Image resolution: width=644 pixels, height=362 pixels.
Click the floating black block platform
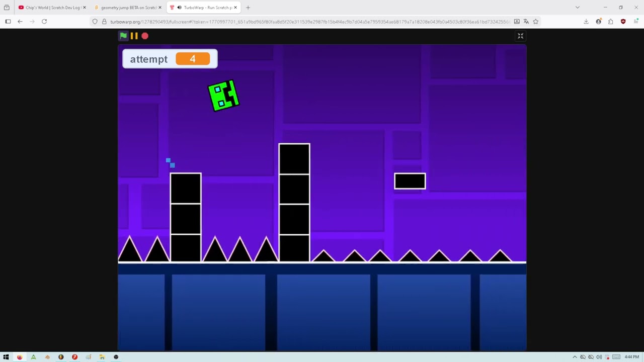[410, 181]
